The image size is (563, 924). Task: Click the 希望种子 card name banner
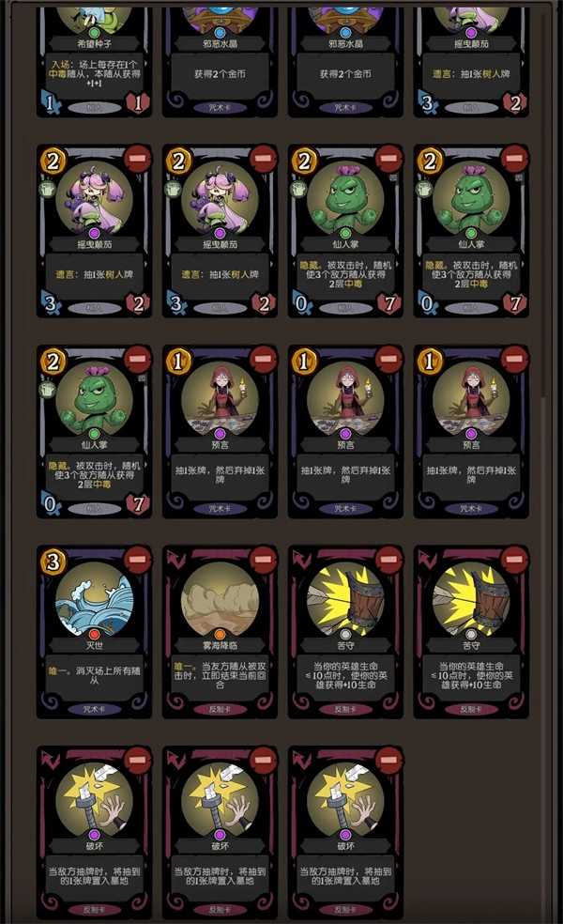pyautogui.click(x=94, y=44)
